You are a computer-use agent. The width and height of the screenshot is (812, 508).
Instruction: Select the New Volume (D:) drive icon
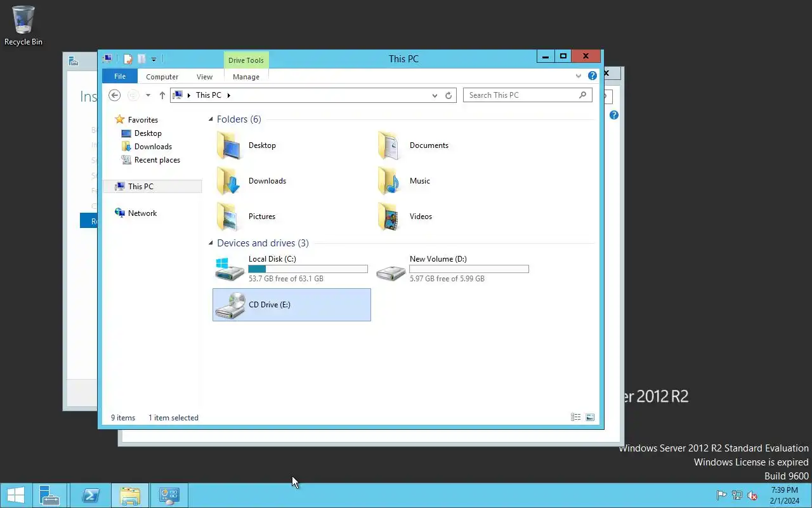pos(390,272)
